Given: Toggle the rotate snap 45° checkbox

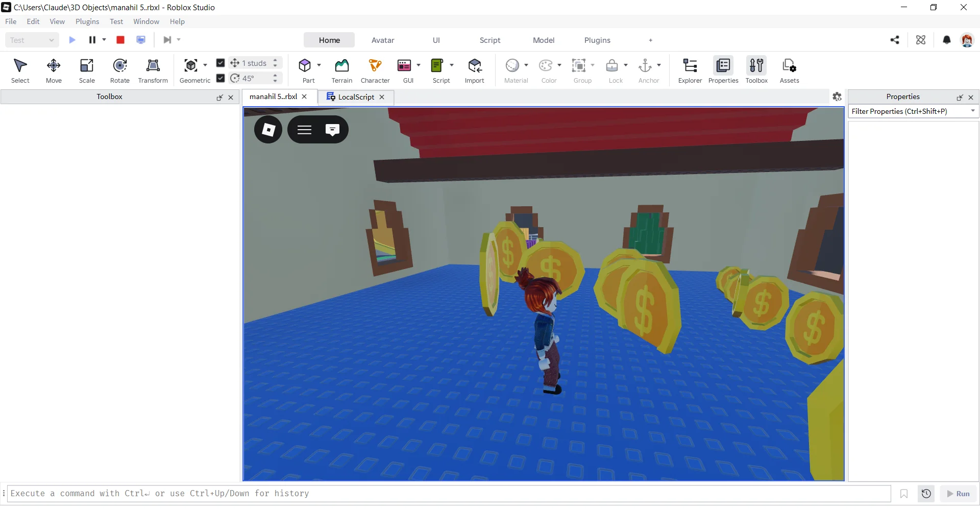Looking at the screenshot, I should pyautogui.click(x=220, y=78).
